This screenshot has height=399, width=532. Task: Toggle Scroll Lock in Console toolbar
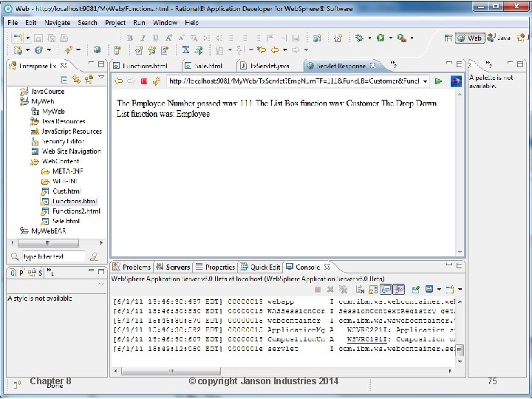coord(373,290)
